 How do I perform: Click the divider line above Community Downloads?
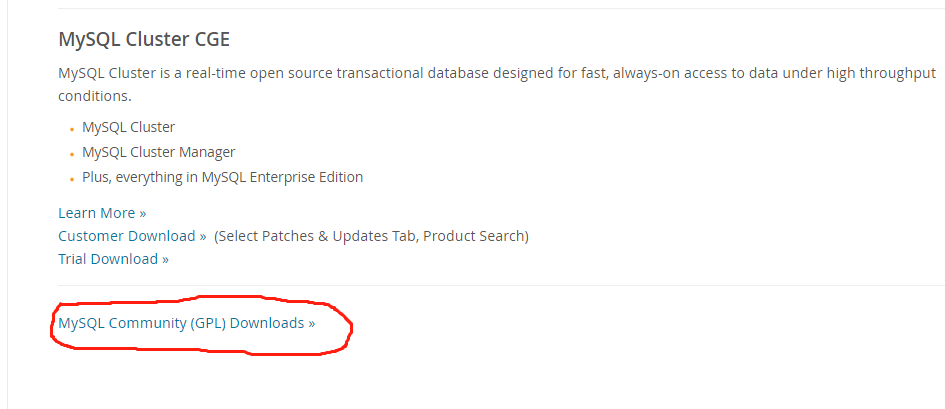[500, 285]
